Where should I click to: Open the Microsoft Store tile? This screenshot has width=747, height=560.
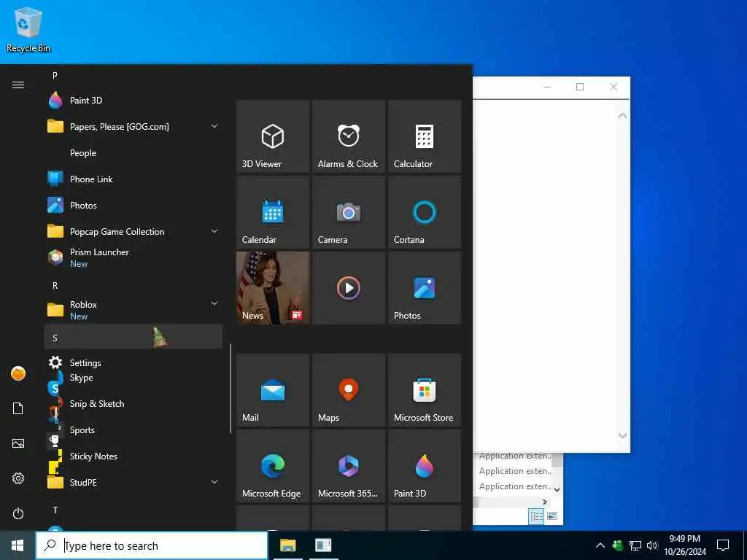coord(424,390)
